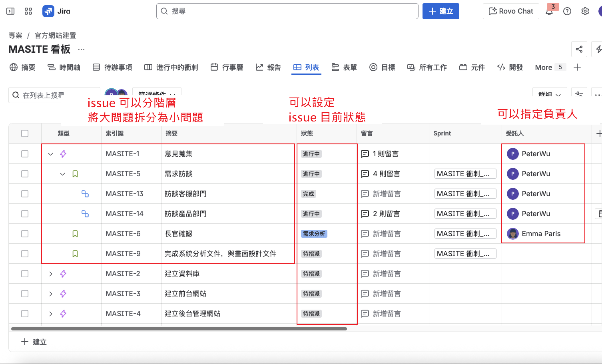This screenshot has width=602, height=364.
Task: Check the select-all header checkbox
Action: coord(25,133)
